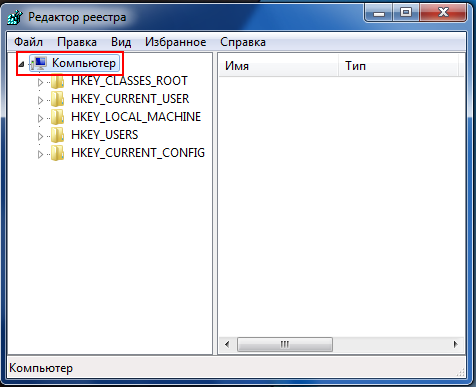Collapse the Компьютер tree node
This screenshot has height=387, width=476.
pyautogui.click(x=21, y=64)
